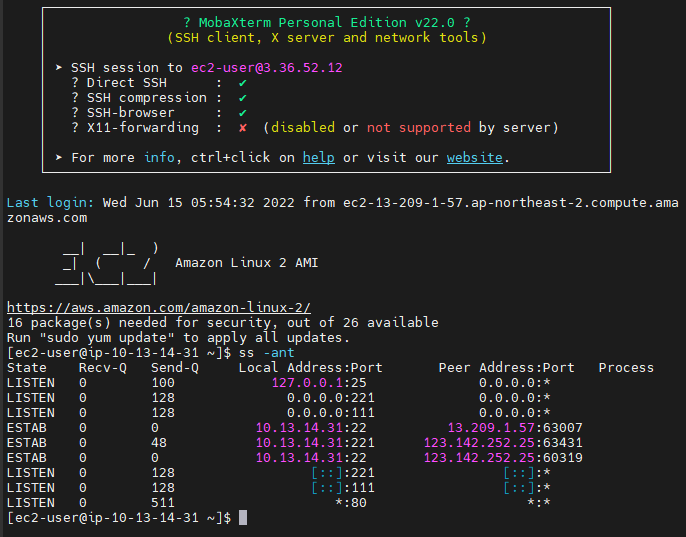Click the Process column header
Image resolution: width=686 pixels, height=537 pixels.
626,368
